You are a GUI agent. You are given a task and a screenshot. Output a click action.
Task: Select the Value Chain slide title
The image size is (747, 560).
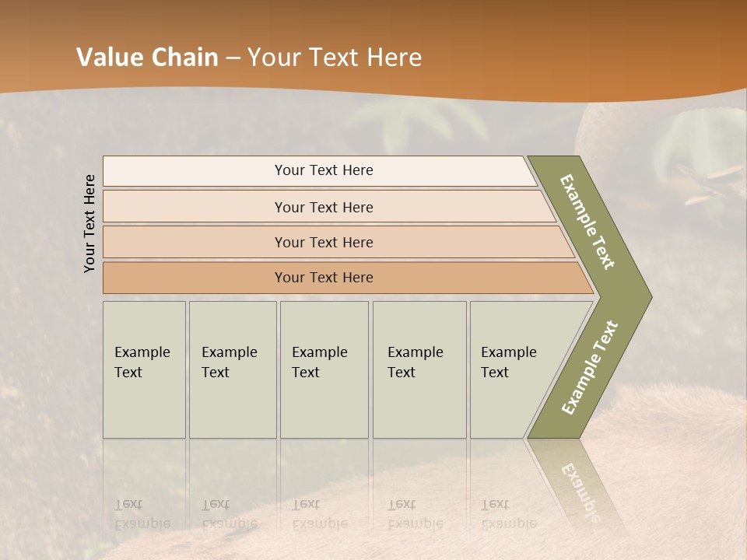point(249,57)
